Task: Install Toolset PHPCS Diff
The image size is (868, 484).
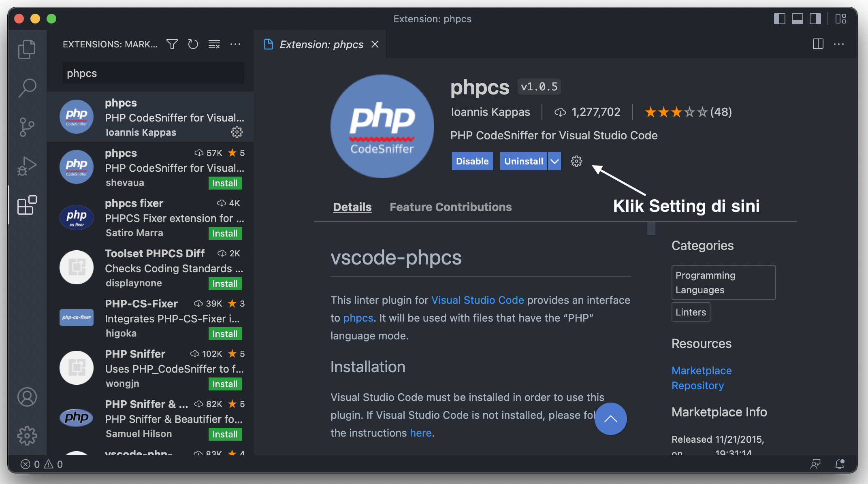Action: (225, 284)
